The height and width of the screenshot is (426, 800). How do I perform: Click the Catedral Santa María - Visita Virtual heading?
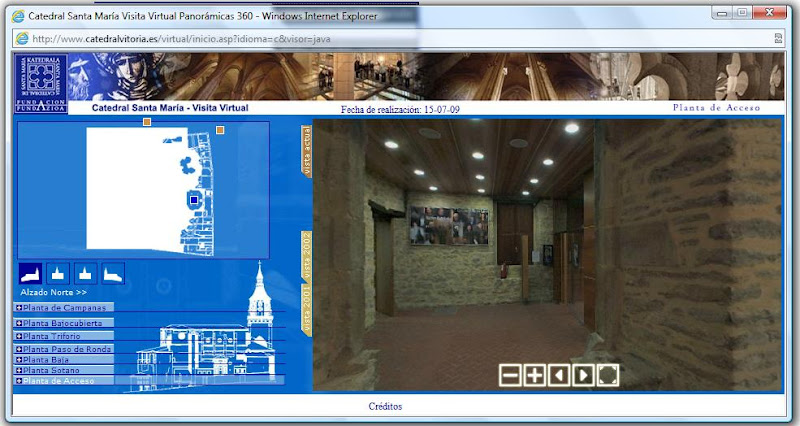(x=170, y=108)
